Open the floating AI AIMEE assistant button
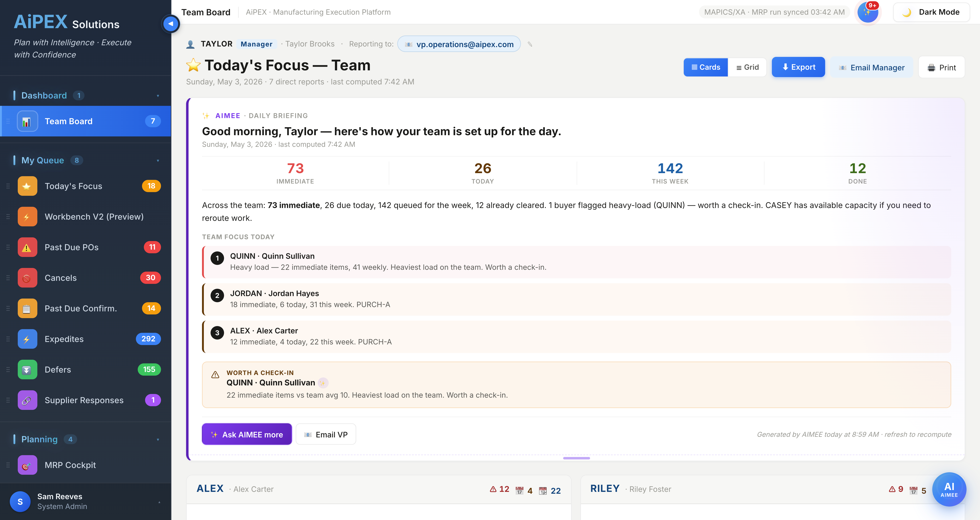The image size is (980, 520). tap(949, 490)
